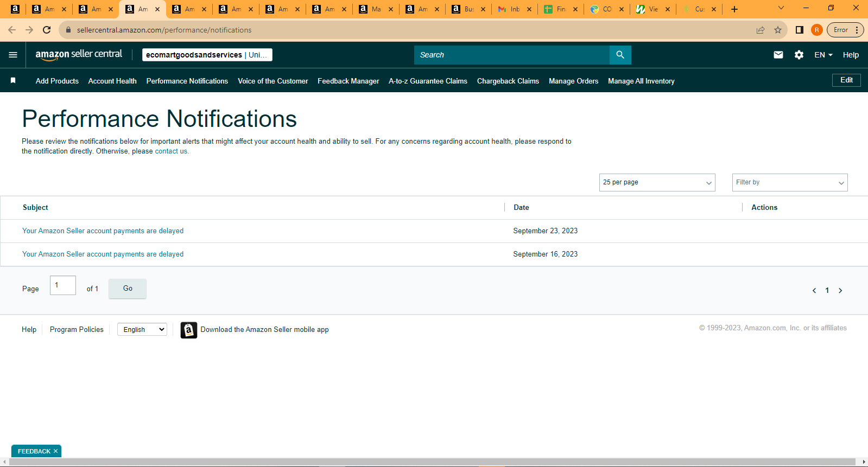Open the settings gear icon
Screen dimensions: 868x467
point(799,55)
